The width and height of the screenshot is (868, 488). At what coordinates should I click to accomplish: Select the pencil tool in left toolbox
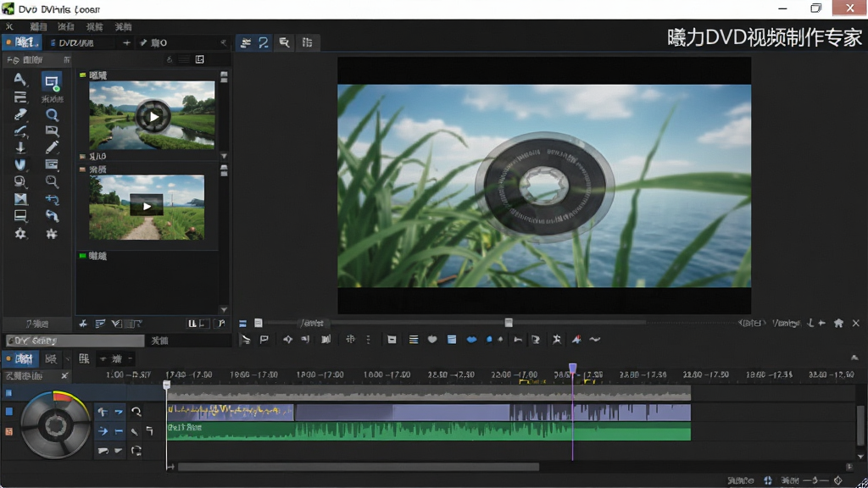click(x=52, y=147)
